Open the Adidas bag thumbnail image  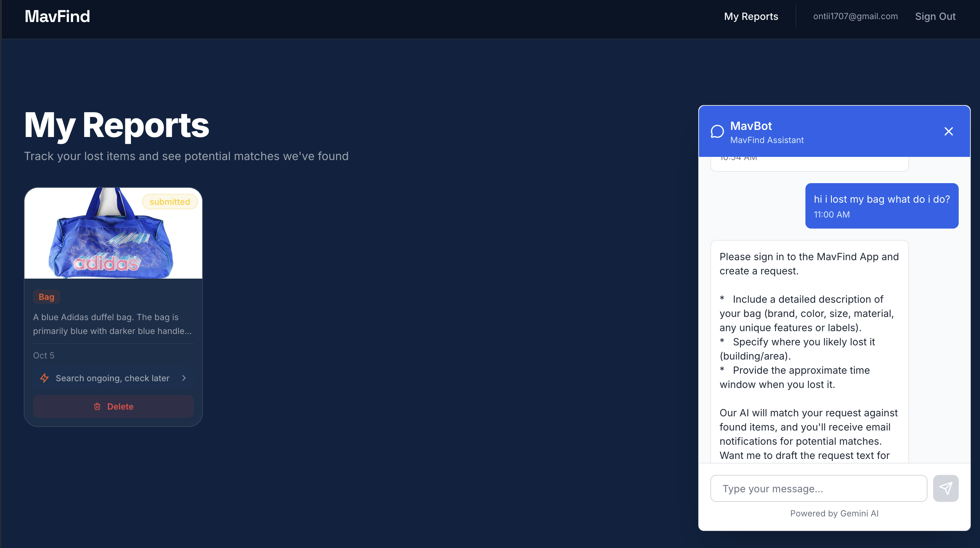pos(112,233)
